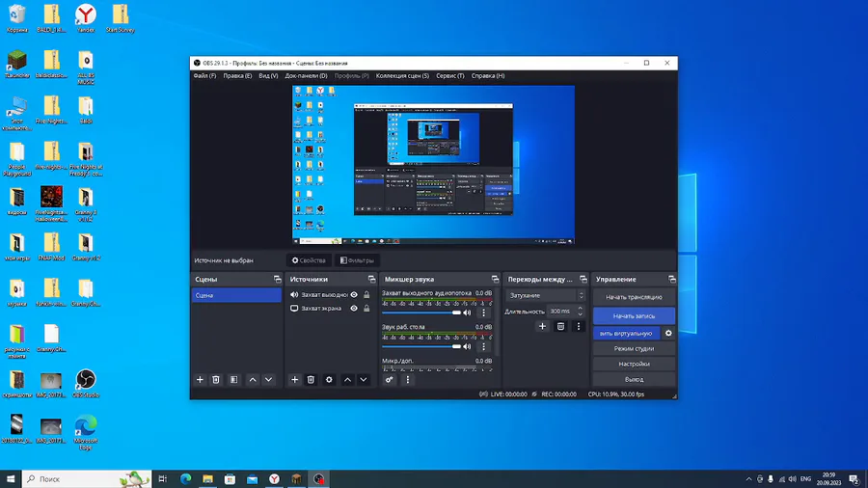Open three-dot options for Звук раб. стола
868x488 pixels.
(483, 346)
